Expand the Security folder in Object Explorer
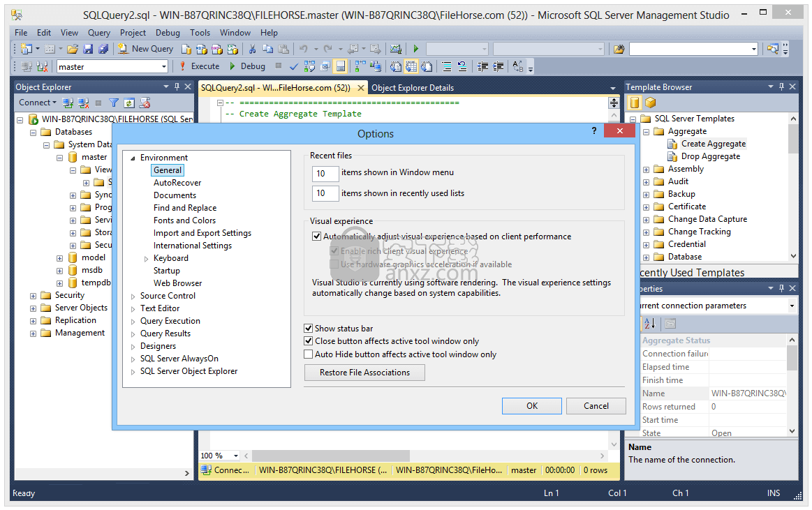The width and height of the screenshot is (812, 510). point(33,296)
